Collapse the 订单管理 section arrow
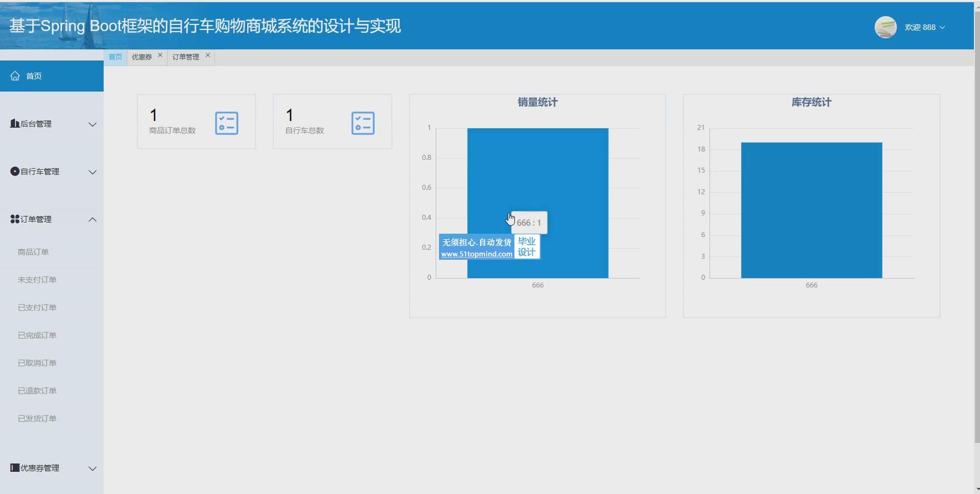Screen dimensions: 980x494 coord(93,220)
